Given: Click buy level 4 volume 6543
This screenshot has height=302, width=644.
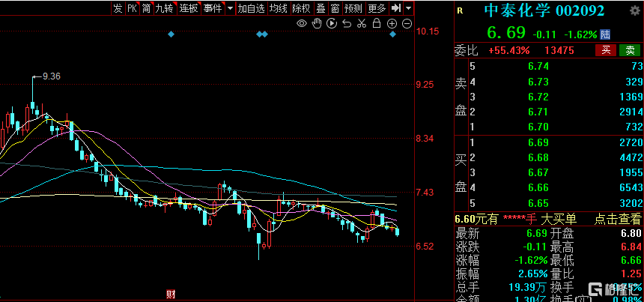Looking at the screenshot, I should [631, 188].
